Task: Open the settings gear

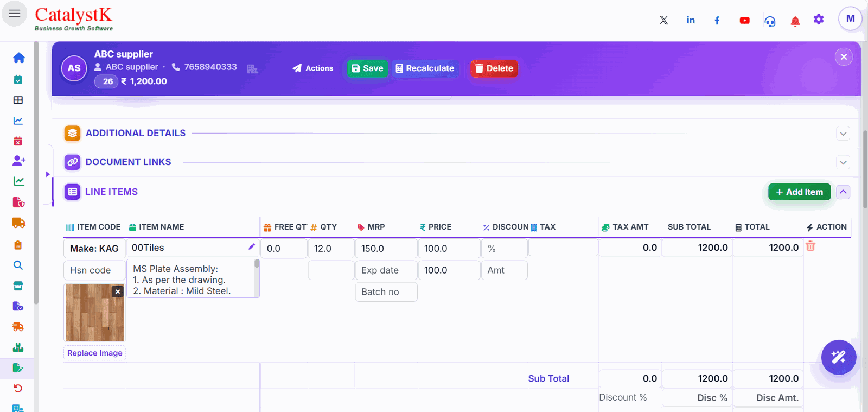Action: [819, 20]
